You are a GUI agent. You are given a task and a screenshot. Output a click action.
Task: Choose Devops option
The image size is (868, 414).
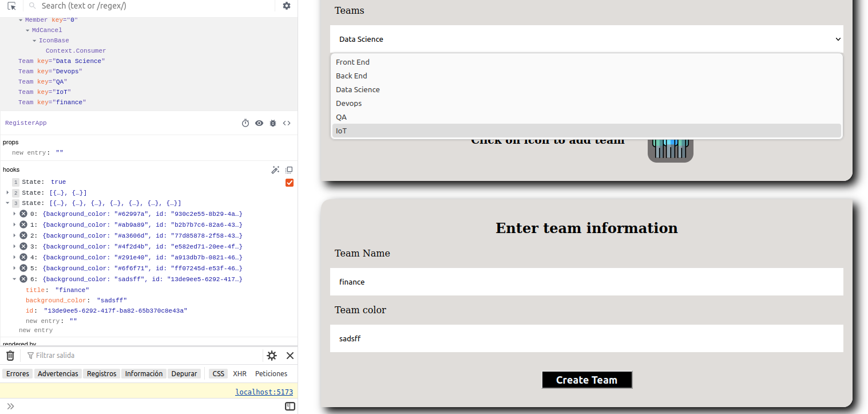click(586, 103)
